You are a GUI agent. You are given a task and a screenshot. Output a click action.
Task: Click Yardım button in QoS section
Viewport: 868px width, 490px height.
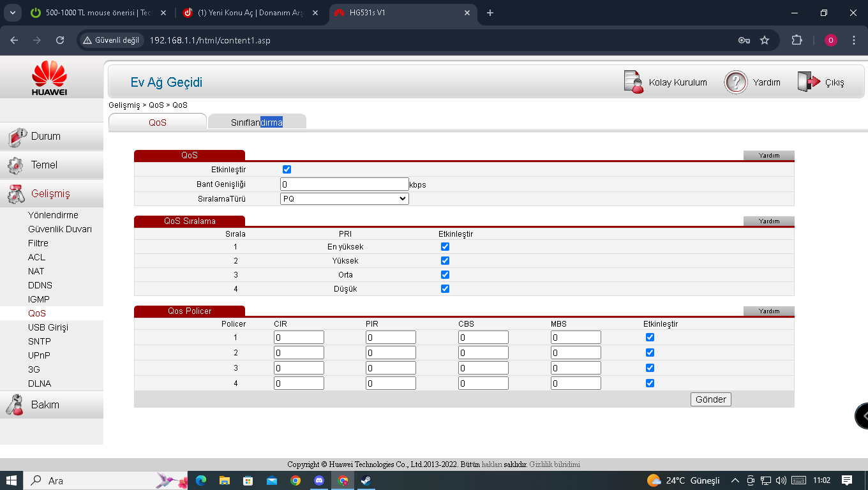click(769, 155)
